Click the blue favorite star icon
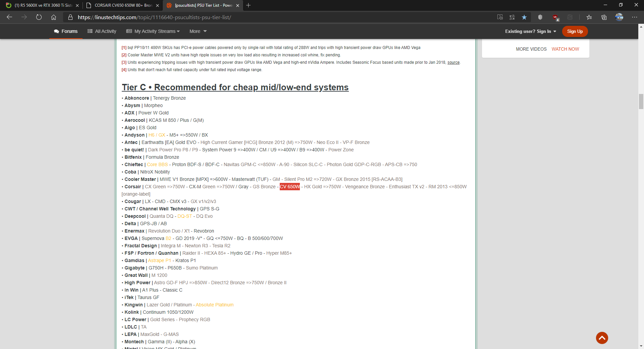This screenshot has height=349, width=644. 524,17
